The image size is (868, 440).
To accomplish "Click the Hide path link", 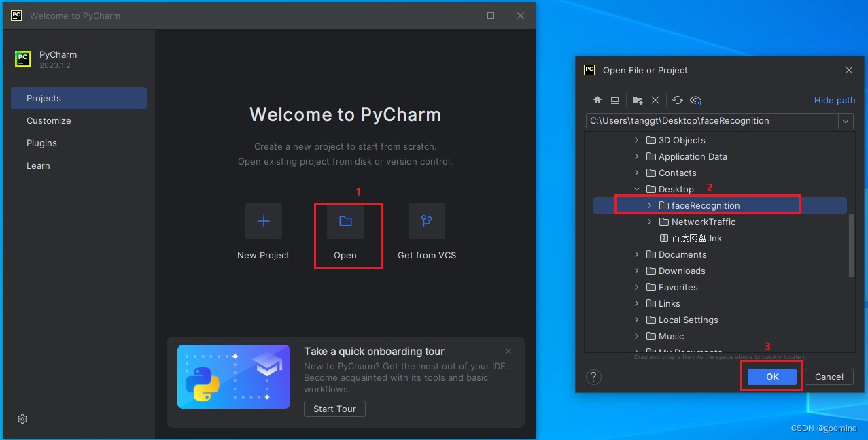I will pos(835,100).
